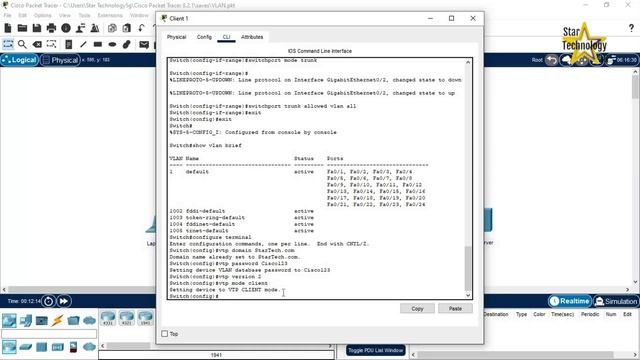The width and height of the screenshot is (640, 360).
Task: Click the device list left scroll arrow
Action: click(102, 346)
